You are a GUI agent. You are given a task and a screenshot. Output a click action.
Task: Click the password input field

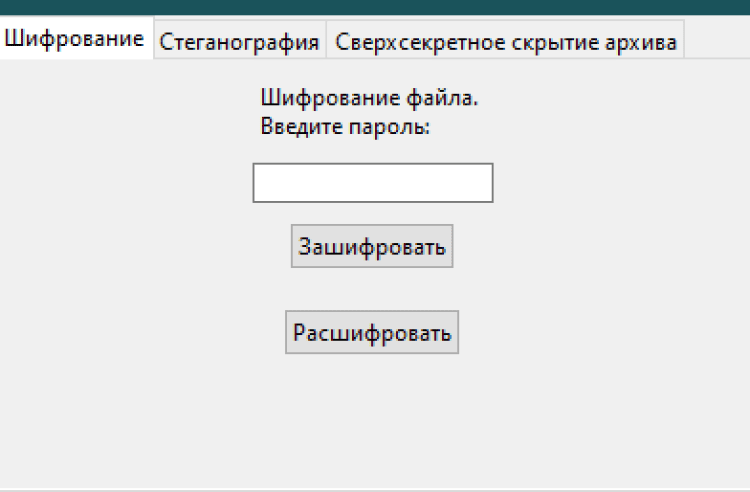coord(372,183)
